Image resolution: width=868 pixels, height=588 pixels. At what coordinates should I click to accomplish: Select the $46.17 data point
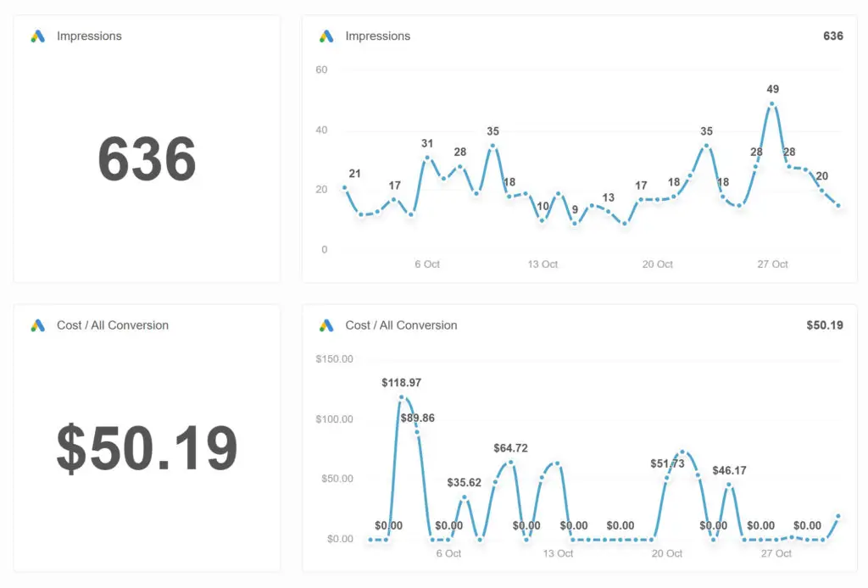[728, 485]
